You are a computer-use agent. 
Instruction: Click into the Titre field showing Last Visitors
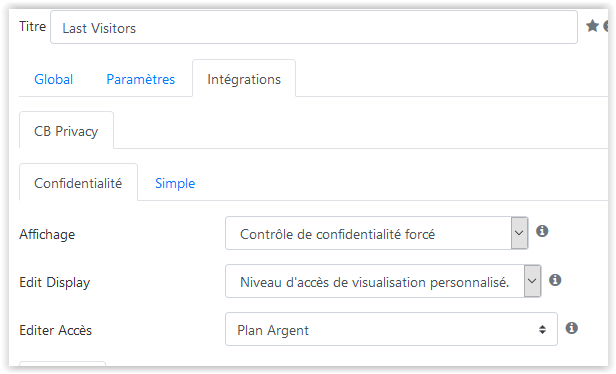pos(314,27)
